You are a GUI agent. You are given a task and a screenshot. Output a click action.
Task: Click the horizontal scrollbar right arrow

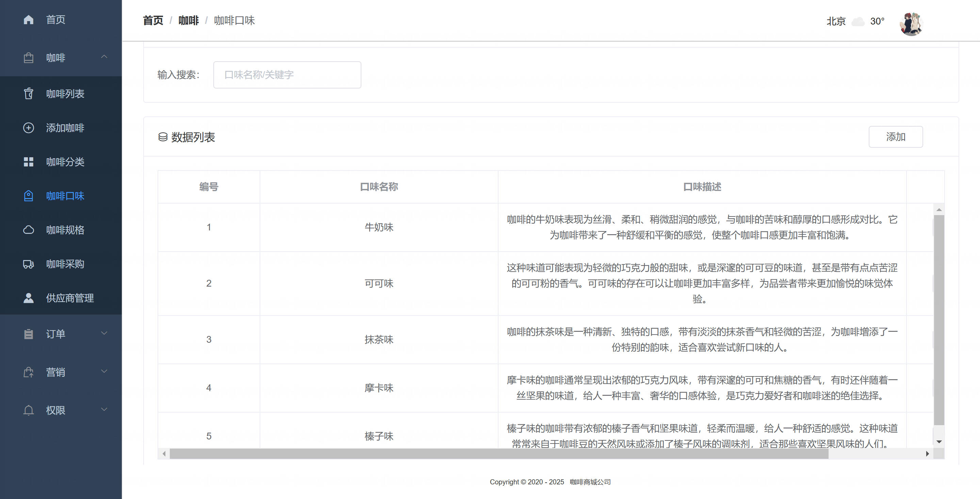click(x=928, y=454)
